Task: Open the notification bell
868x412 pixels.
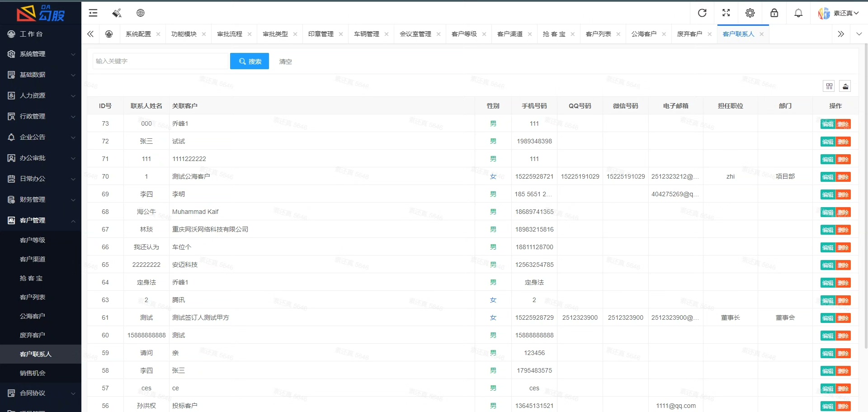Action: pyautogui.click(x=798, y=13)
